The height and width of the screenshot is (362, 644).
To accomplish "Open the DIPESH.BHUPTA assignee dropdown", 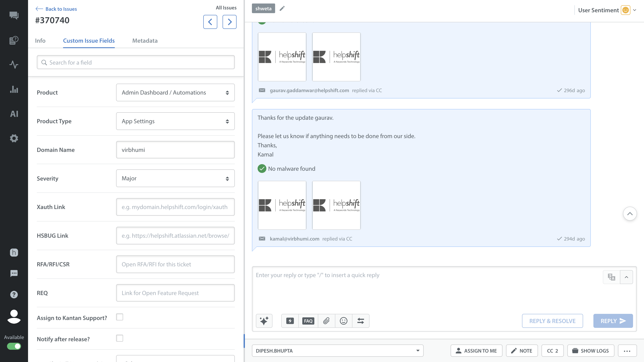I will coord(338,351).
